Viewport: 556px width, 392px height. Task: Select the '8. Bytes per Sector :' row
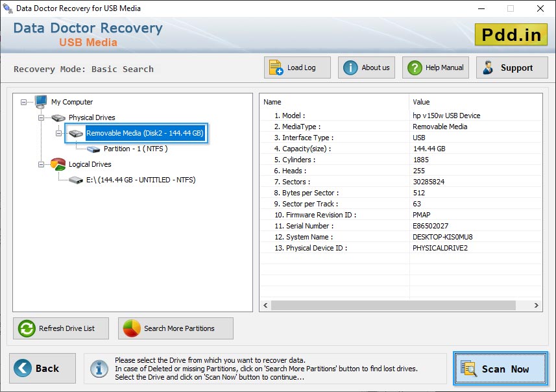(401, 193)
